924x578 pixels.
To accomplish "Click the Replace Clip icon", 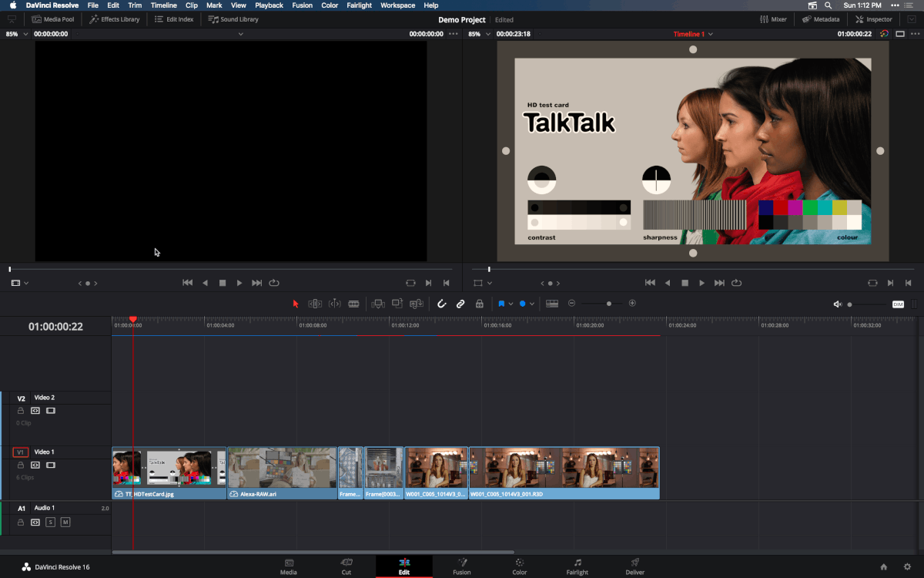I will (x=417, y=303).
